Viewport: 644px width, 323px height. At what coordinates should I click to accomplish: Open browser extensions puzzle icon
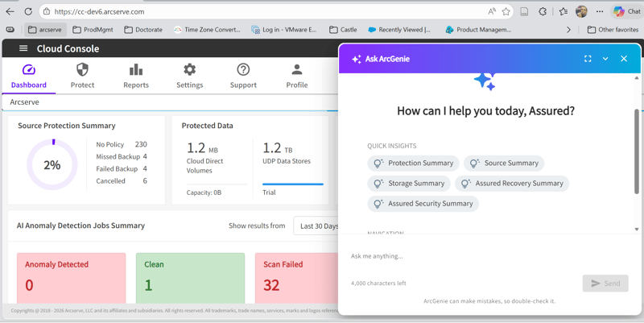(543, 11)
